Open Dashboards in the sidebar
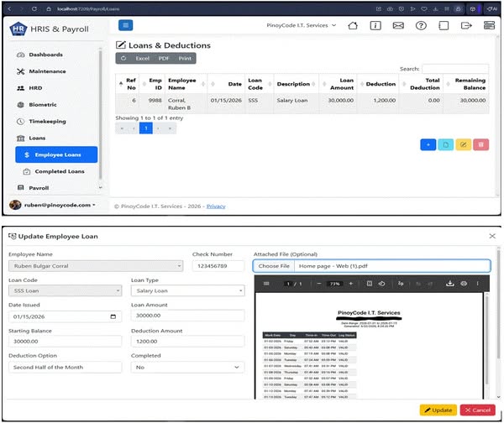The width and height of the screenshot is (504, 423). click(45, 55)
